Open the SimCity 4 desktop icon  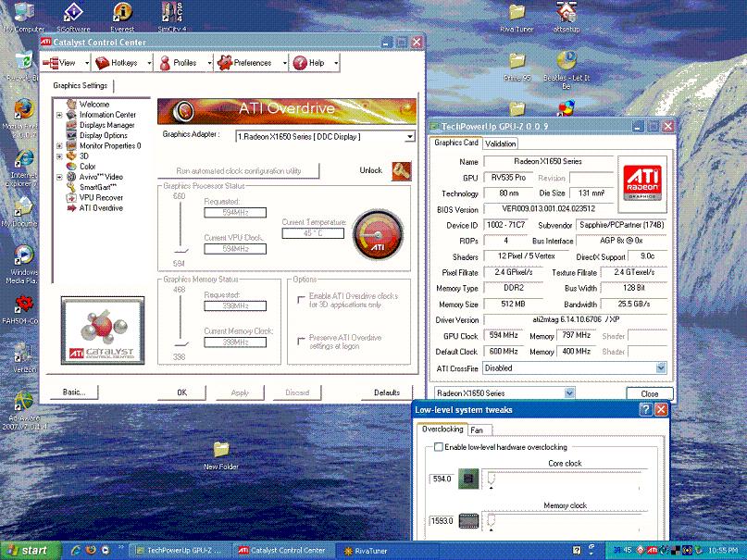172,17
